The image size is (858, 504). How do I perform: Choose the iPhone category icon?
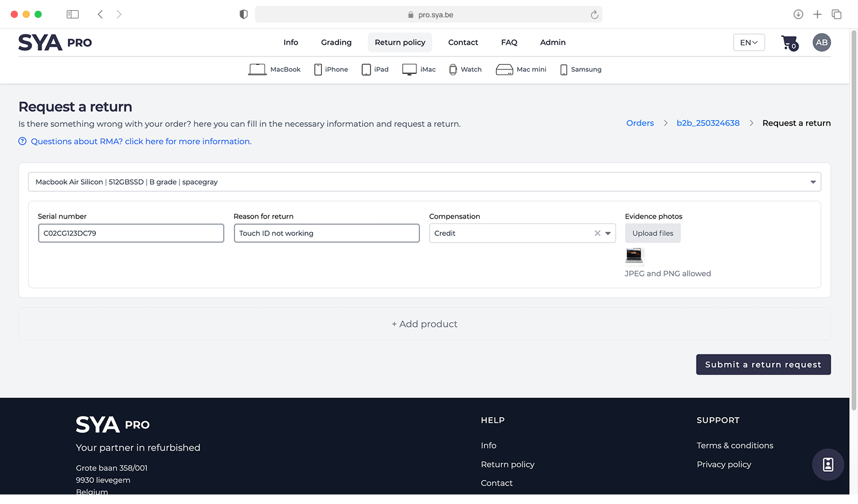tap(318, 70)
